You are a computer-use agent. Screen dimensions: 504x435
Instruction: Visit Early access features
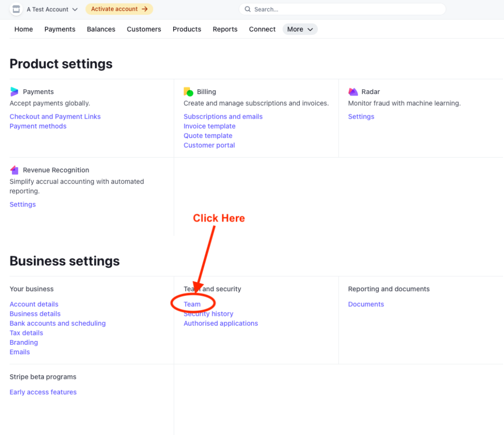click(x=43, y=392)
